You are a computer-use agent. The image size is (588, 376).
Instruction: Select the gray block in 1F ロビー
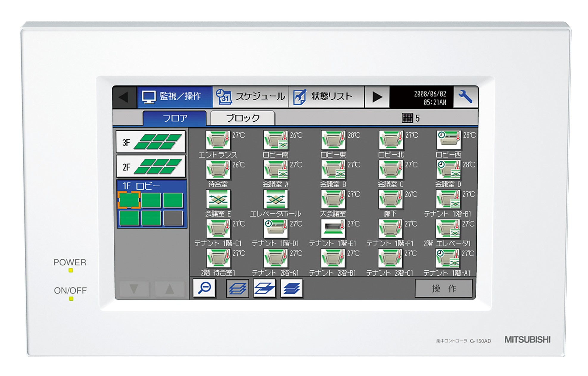point(173,218)
